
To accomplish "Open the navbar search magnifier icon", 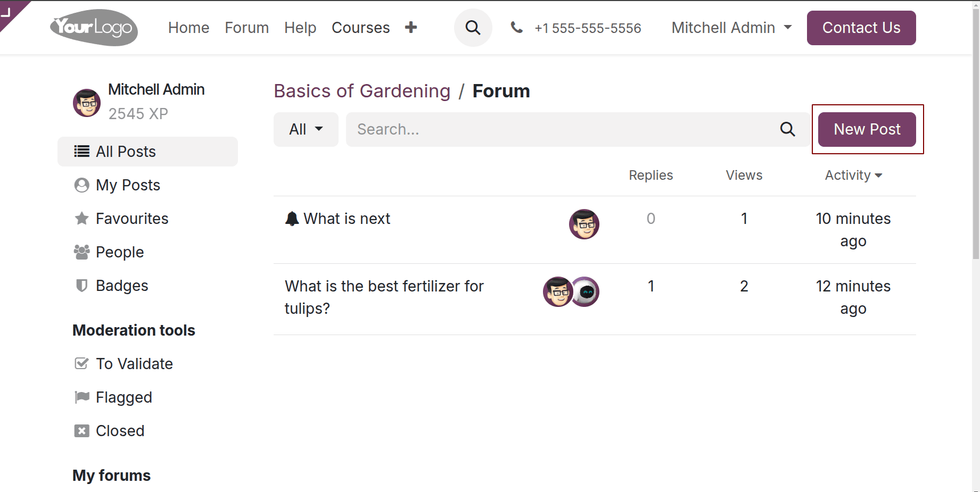I will 473,28.
